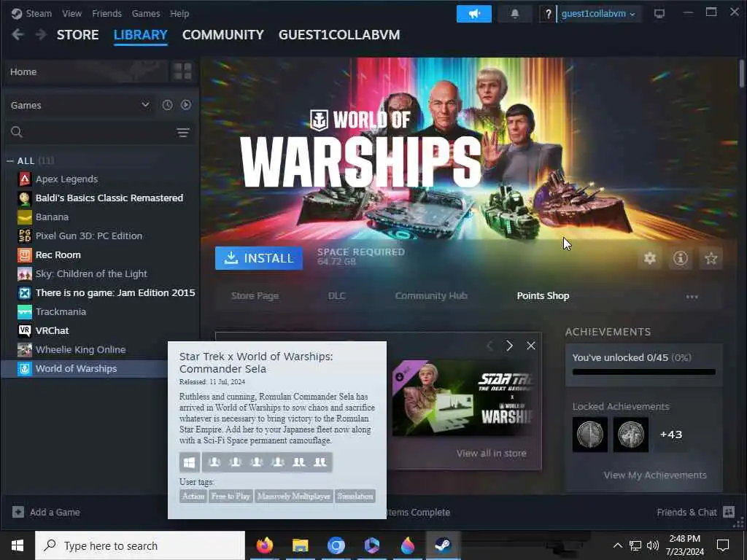Collapse the ALL games category
747x560 pixels.
pyautogui.click(x=10, y=161)
